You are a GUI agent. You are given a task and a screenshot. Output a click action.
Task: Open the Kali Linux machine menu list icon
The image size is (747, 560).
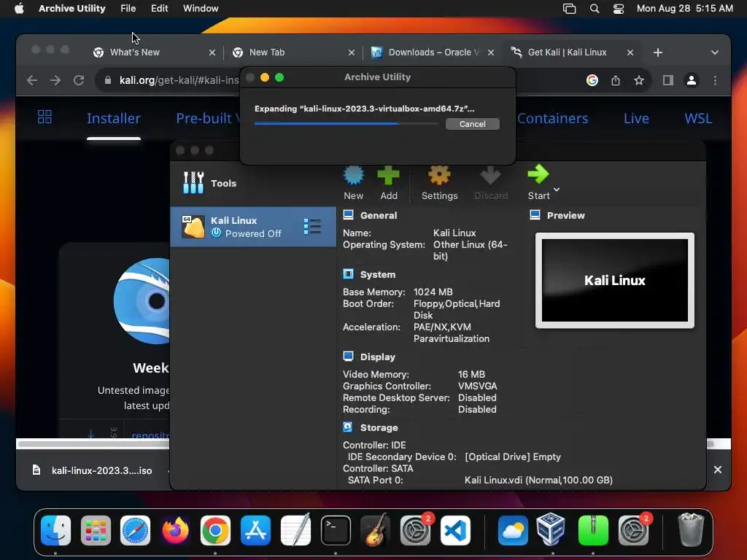coord(312,227)
